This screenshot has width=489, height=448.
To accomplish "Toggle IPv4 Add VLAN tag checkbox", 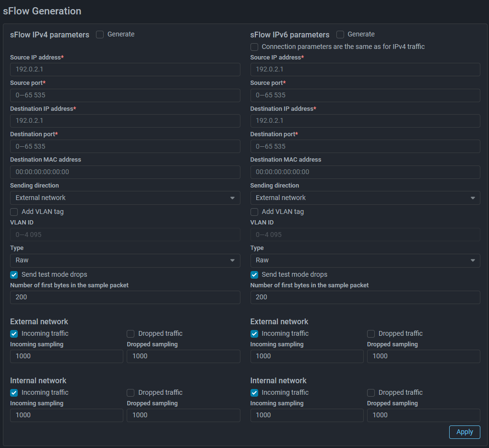I will coord(14,212).
